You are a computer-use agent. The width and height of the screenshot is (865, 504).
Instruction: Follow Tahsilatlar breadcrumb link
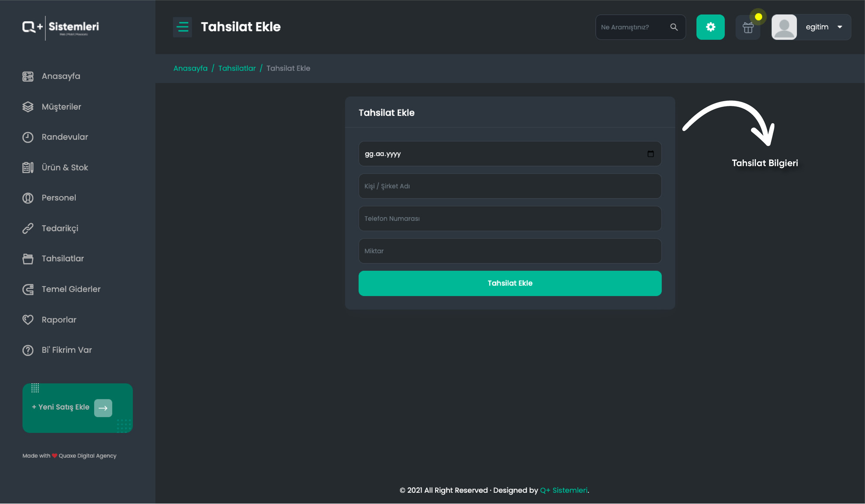point(237,68)
